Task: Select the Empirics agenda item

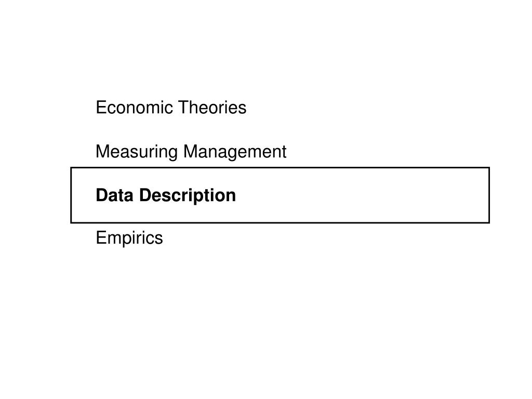Action: click(129, 238)
